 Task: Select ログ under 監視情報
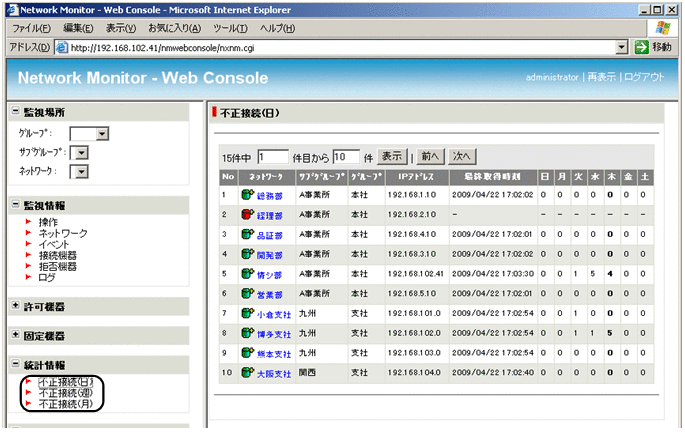point(47,277)
